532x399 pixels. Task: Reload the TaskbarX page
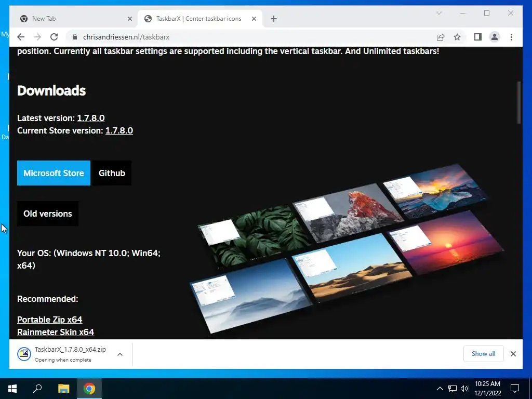(54, 37)
